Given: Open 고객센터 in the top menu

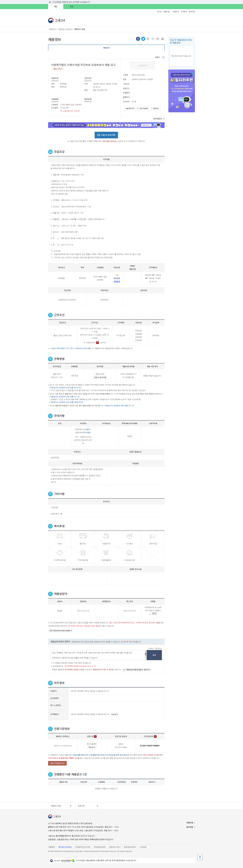Looking at the screenshot, I should (184, 11).
